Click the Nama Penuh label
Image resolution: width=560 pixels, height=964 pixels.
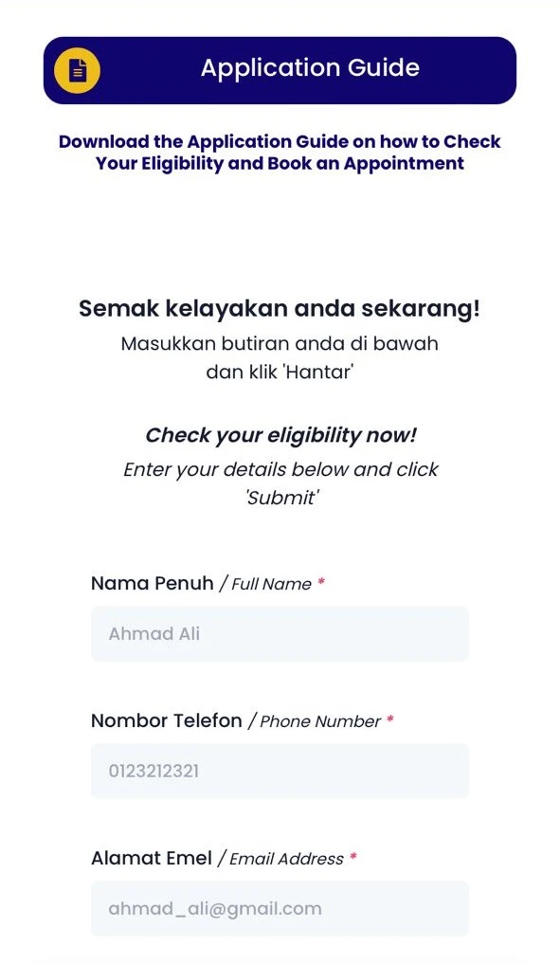click(153, 583)
